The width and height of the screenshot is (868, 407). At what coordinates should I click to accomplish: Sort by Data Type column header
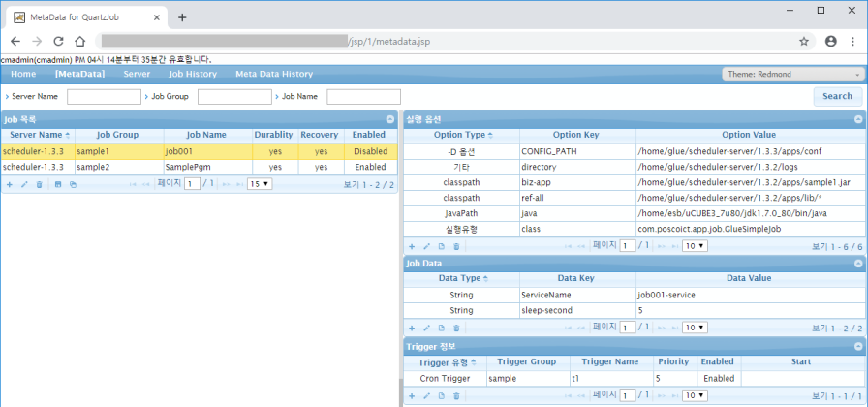point(462,278)
